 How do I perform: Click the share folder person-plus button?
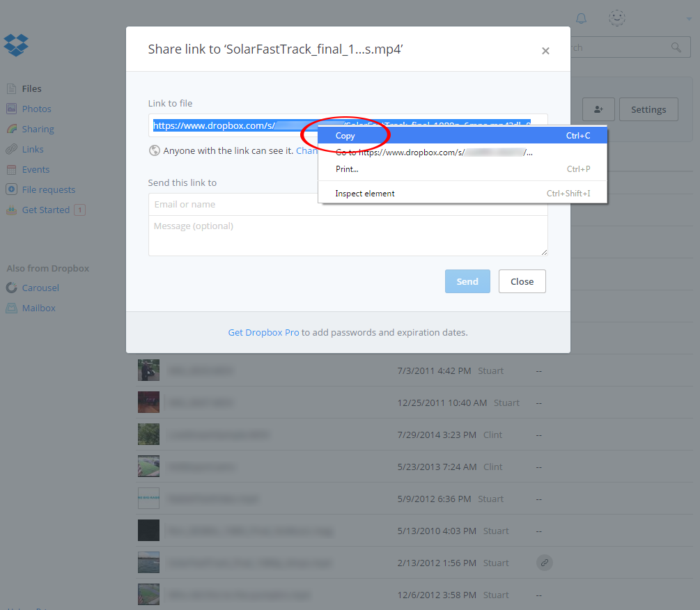(599, 109)
